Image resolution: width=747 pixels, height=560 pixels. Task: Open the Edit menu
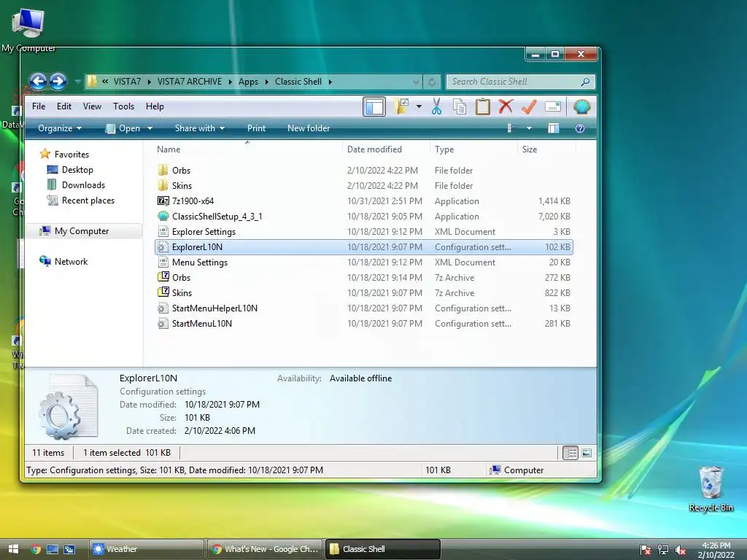coord(64,106)
